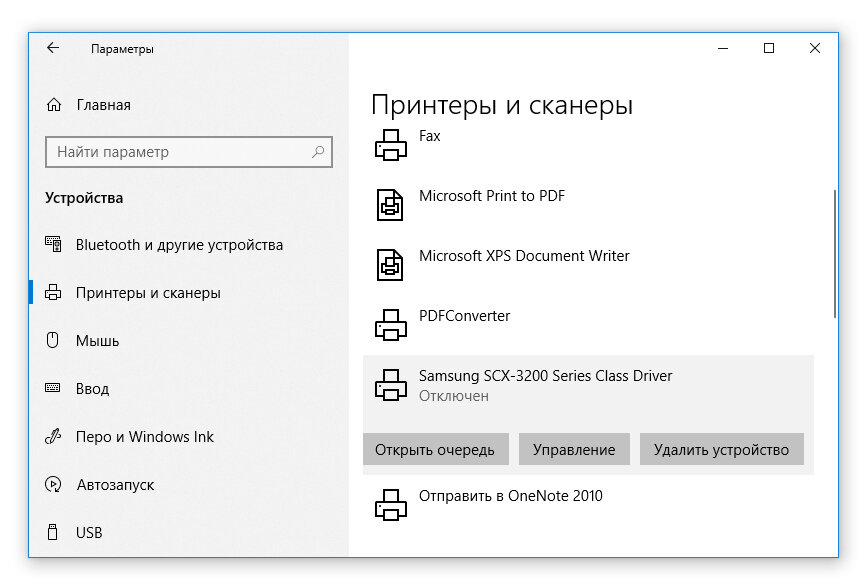Viewport: 867px width, 587px height.
Task: Click the search magnifier icon
Action: (x=318, y=151)
